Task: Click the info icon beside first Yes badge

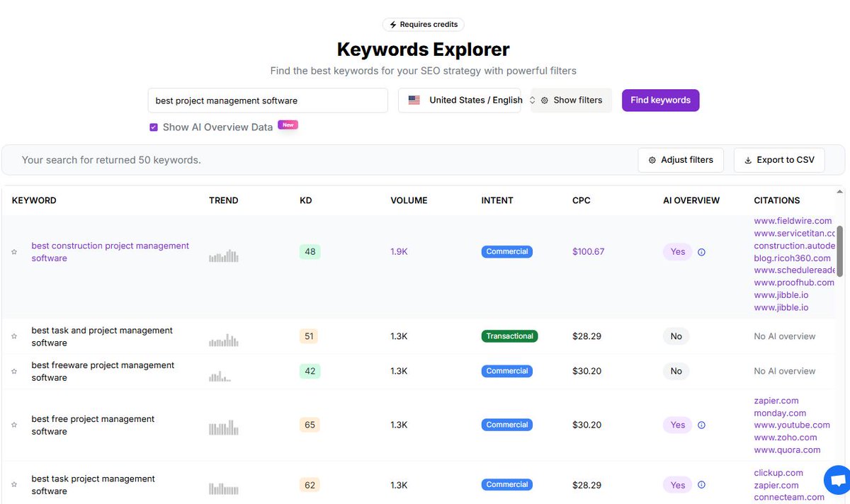Action: tap(701, 251)
